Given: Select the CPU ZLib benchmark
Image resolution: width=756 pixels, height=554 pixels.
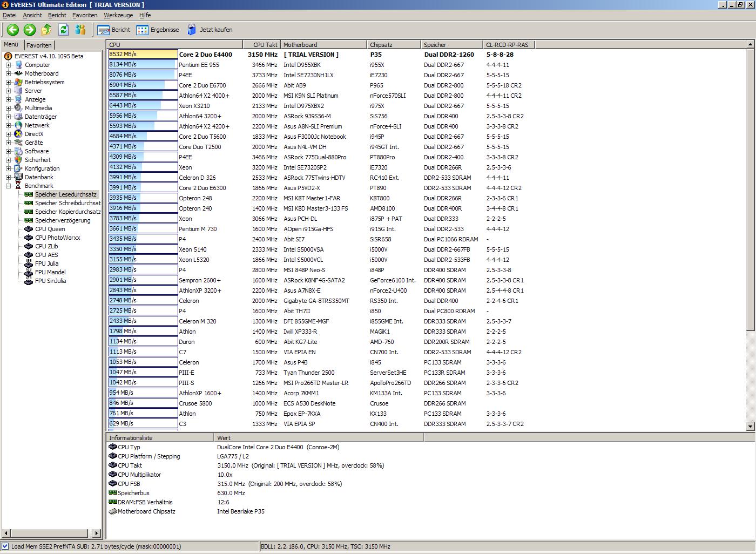Looking at the screenshot, I should (x=46, y=246).
